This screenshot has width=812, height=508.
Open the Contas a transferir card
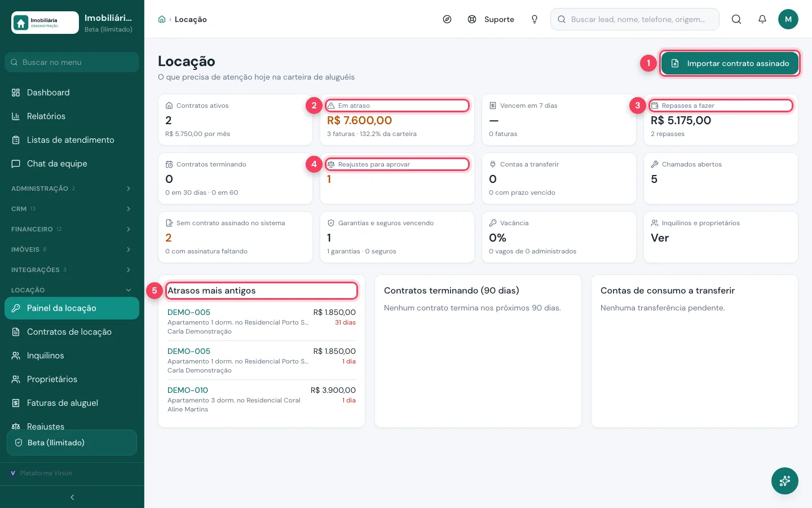[x=559, y=178]
